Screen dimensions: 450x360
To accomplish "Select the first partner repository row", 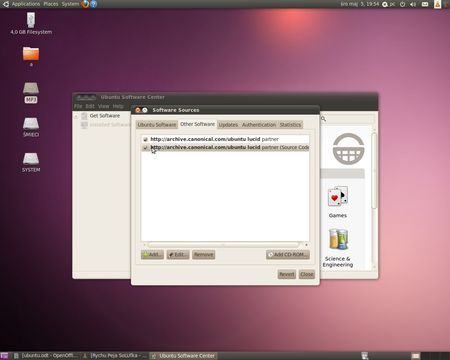I will coord(225,139).
